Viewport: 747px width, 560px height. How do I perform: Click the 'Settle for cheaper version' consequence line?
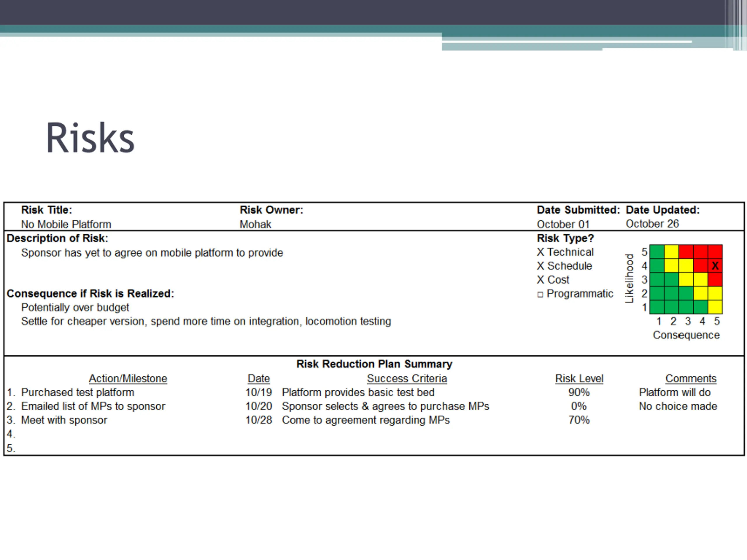[206, 321]
